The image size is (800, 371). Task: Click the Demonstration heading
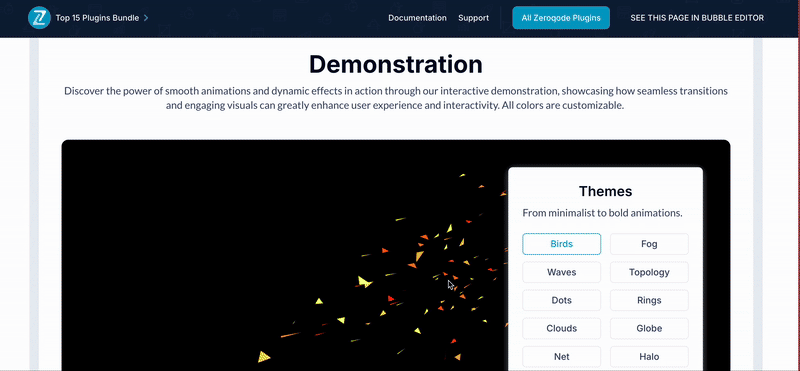(395, 65)
